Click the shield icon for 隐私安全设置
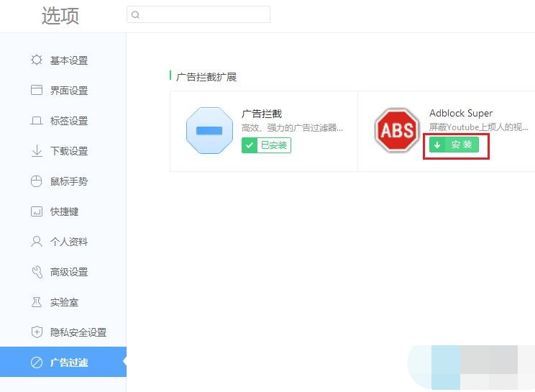The image size is (535, 392). (37, 332)
